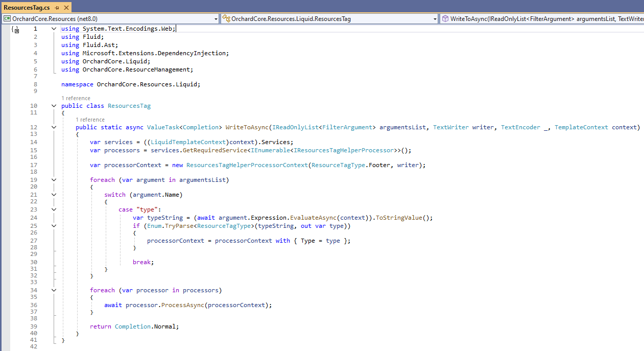Click the method cube icon beside WriteToAsync
Image resolution: width=644 pixels, height=351 pixels.
445,19
